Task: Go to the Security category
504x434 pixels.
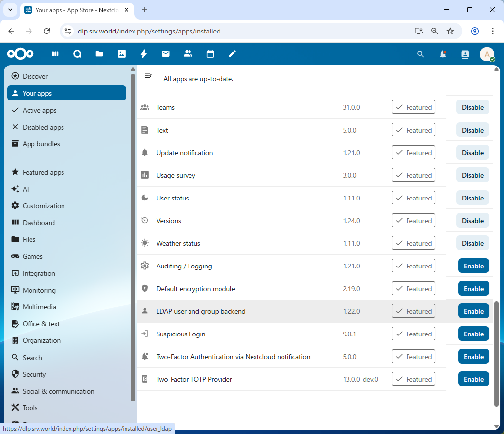Action: [x=34, y=374]
